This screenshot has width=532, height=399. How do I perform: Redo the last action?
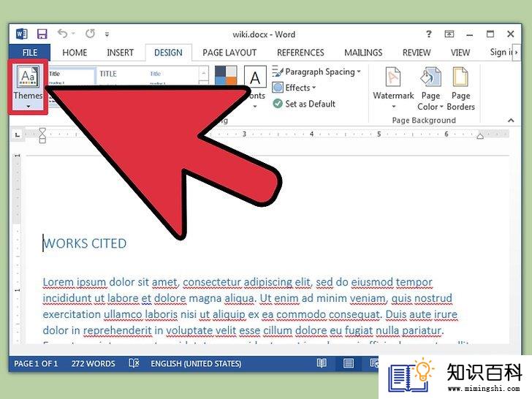[x=91, y=34]
